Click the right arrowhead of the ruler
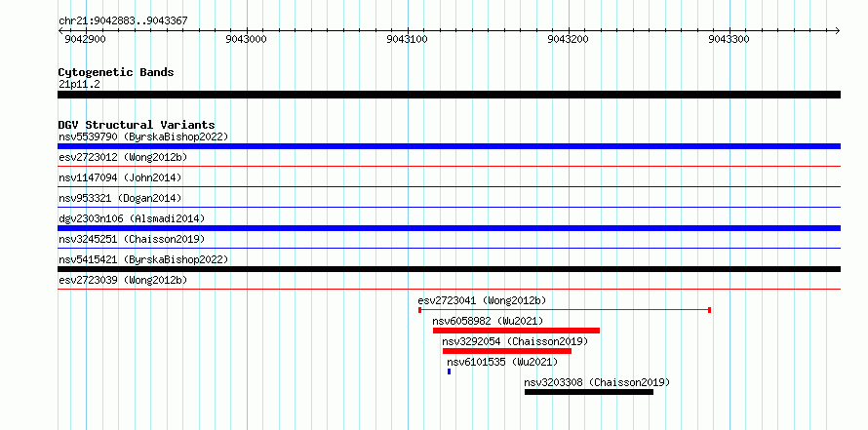 (837, 30)
